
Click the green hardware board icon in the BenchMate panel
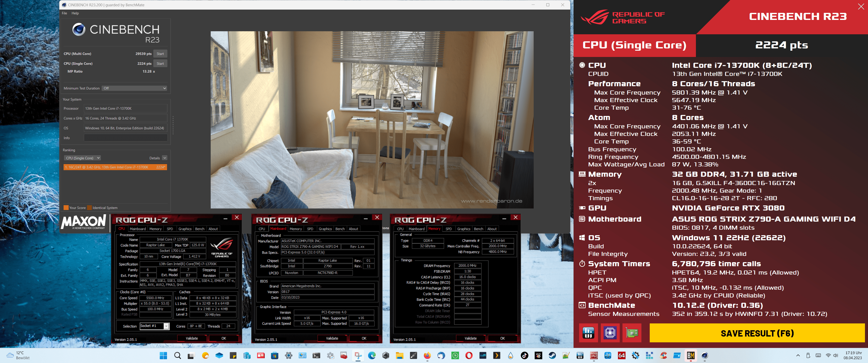[x=632, y=333]
